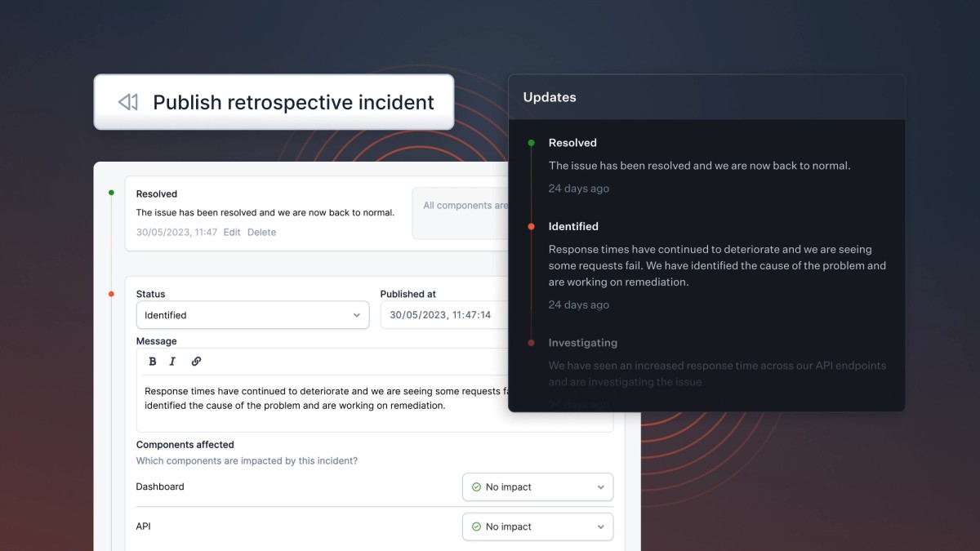Open the Status dropdown showing Identified
Screen dimensions: 980x551
click(x=252, y=315)
